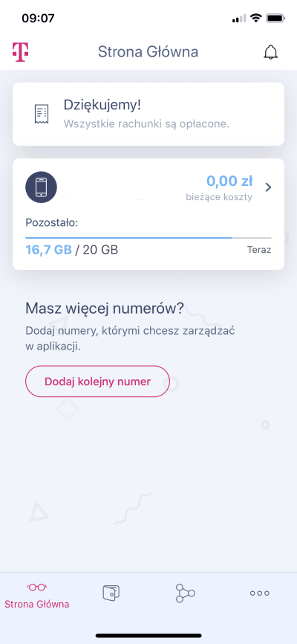Tap Dodaj kolejny numer button
Screen dimensions: 297x644
coord(97,381)
